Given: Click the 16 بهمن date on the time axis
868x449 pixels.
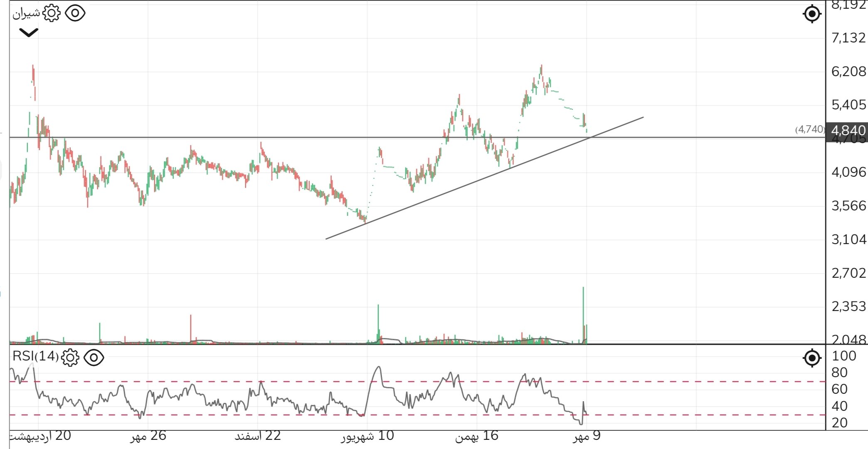Looking at the screenshot, I should tap(476, 436).
